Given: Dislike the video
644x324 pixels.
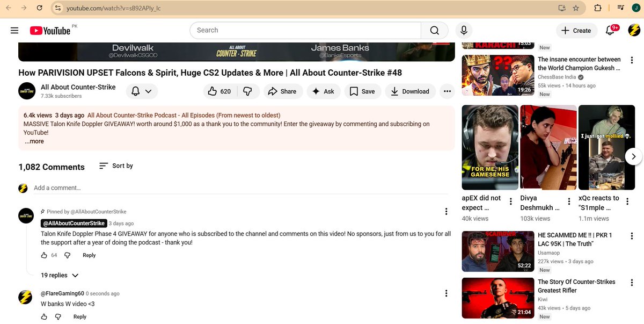Looking at the screenshot, I should coord(248,91).
